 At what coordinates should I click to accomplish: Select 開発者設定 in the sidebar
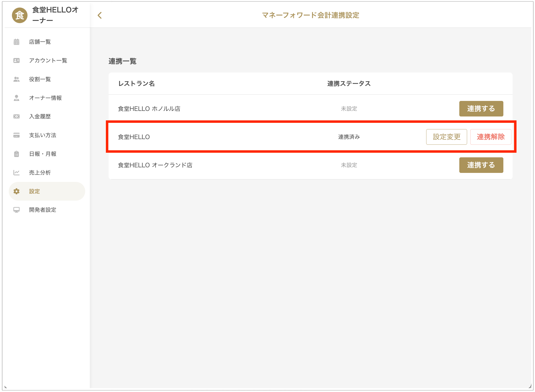click(x=43, y=210)
